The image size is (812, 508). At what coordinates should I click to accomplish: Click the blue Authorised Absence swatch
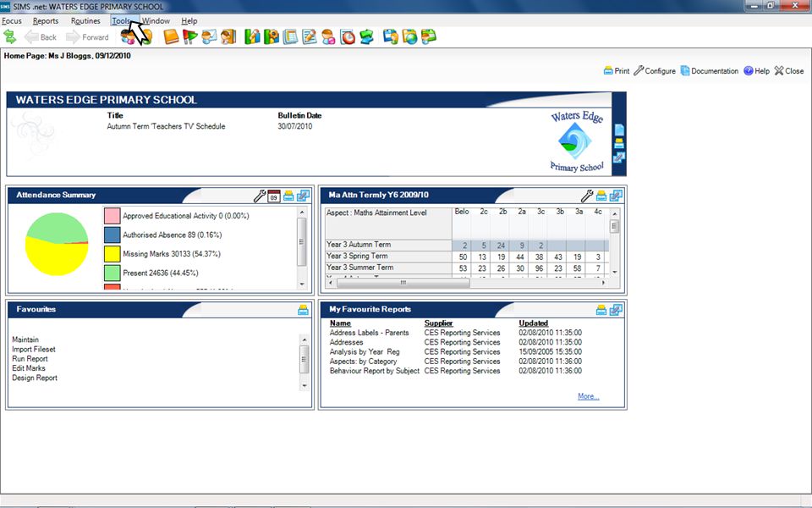[112, 235]
